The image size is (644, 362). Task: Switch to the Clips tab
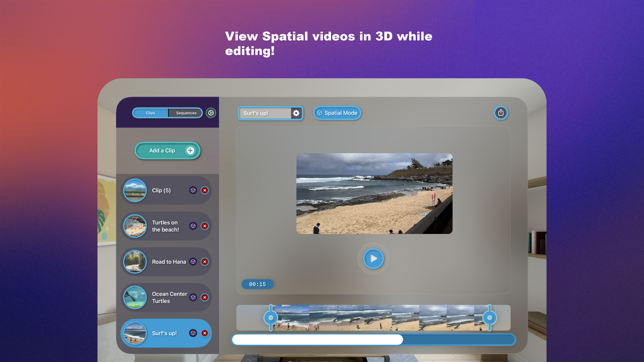(x=150, y=113)
